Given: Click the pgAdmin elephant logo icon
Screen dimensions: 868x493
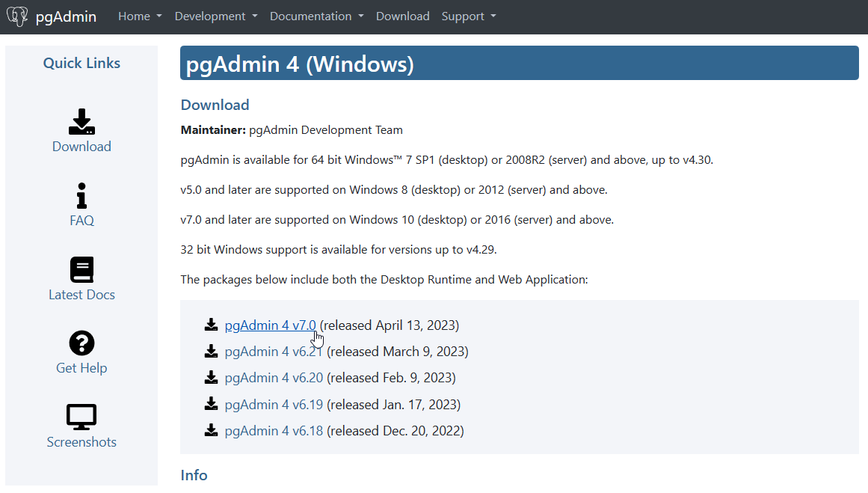Looking at the screenshot, I should click(x=17, y=16).
